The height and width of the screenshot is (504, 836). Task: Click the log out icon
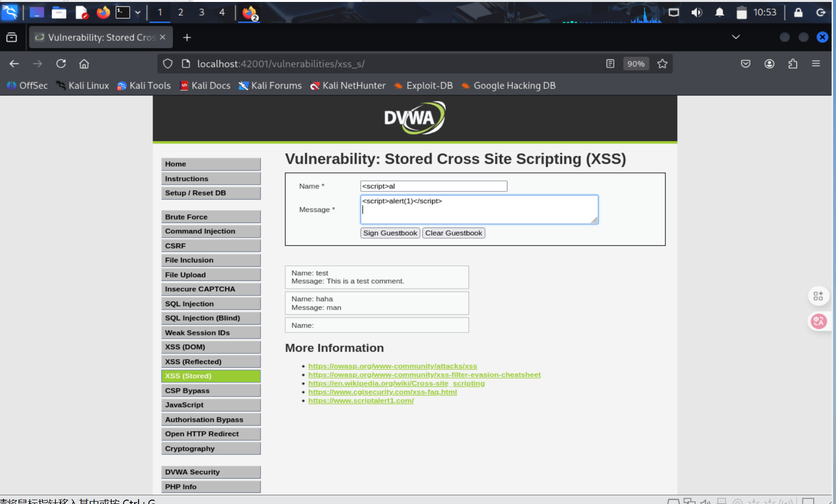(820, 12)
